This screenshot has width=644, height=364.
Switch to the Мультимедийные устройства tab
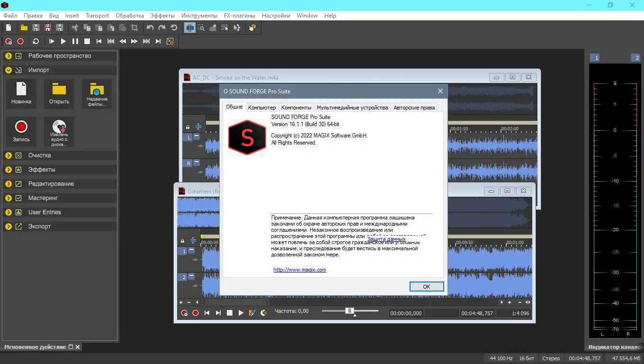click(x=352, y=108)
